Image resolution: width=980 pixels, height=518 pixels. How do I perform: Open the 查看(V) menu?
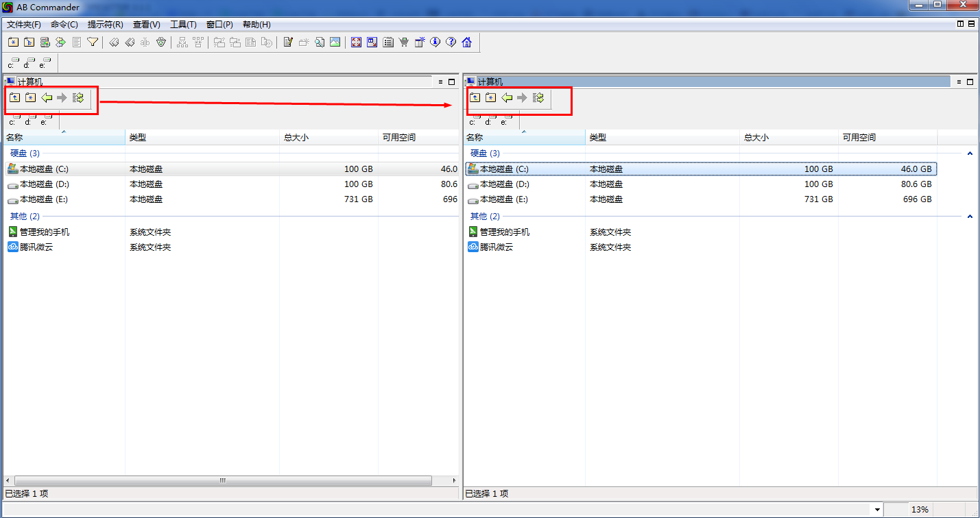(x=147, y=25)
